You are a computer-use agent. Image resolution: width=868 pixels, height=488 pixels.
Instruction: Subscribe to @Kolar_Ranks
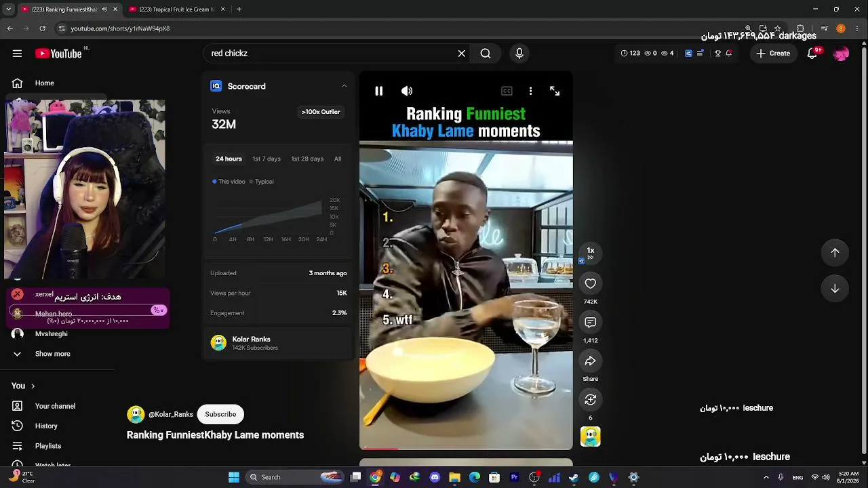220,414
